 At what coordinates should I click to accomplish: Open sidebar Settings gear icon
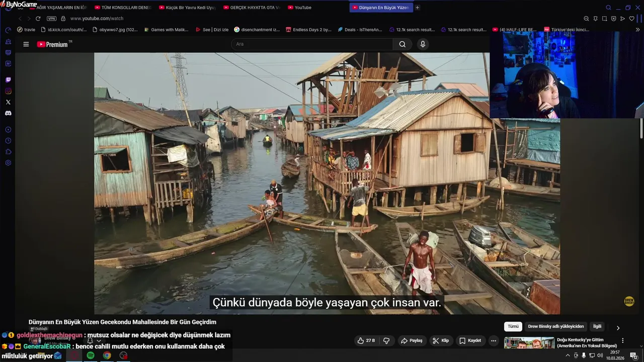(8, 163)
